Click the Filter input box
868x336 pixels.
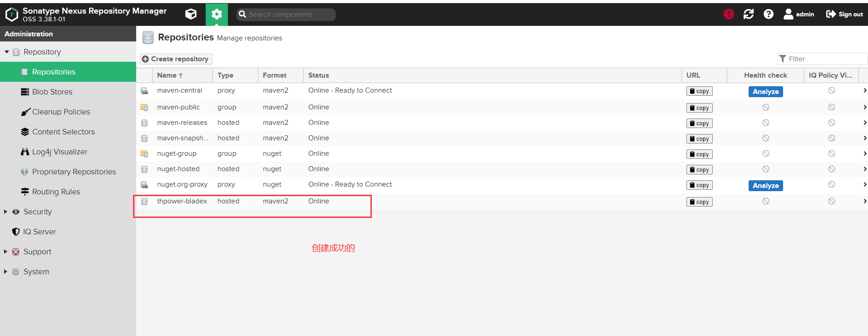pyautogui.click(x=822, y=59)
